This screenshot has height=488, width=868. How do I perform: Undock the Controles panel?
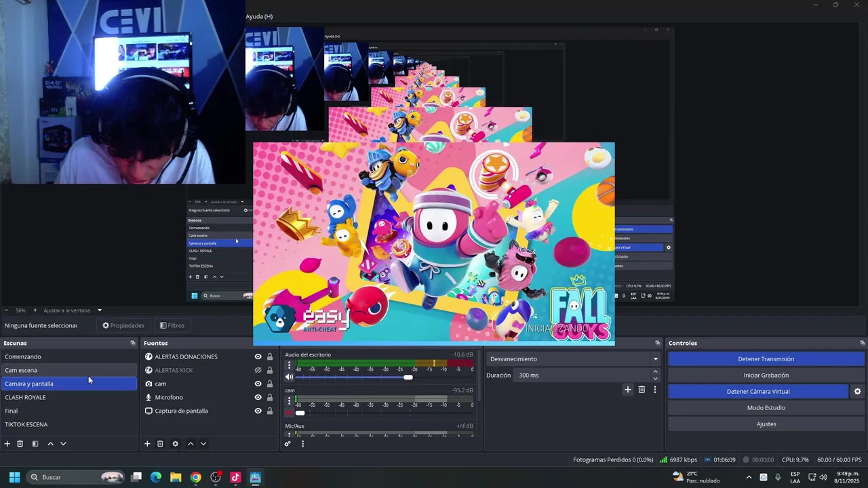pyautogui.click(x=862, y=343)
